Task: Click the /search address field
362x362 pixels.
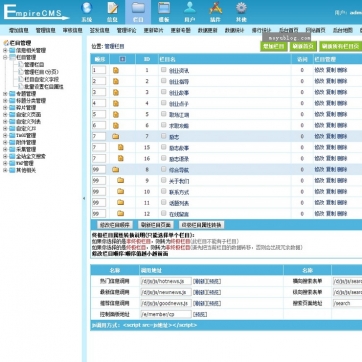Action: (347, 303)
